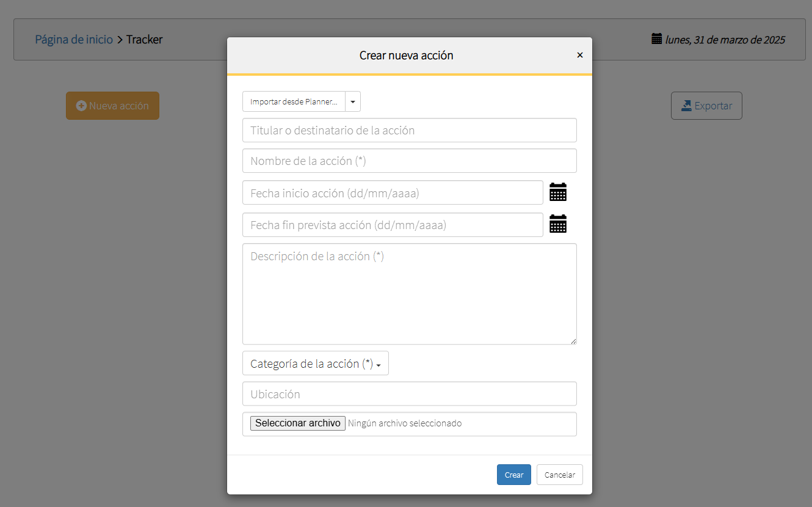Screen dimensions: 812x507
Task: Focus the Descripción de la acción textarea
Action: [409, 294]
